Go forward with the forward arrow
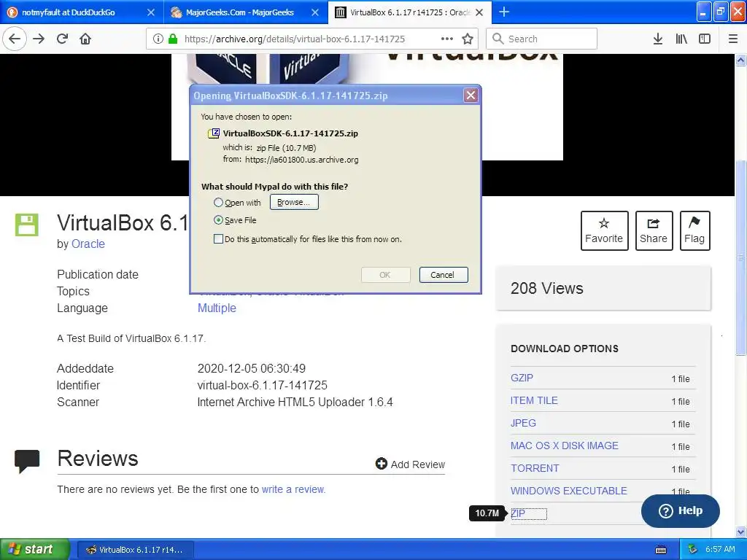 pos(39,39)
